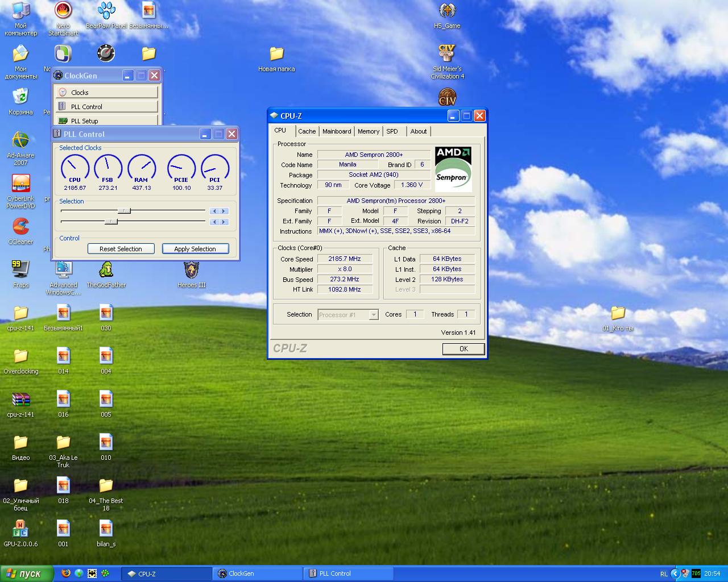Open PLL Control in ClockGen window

pyautogui.click(x=107, y=106)
